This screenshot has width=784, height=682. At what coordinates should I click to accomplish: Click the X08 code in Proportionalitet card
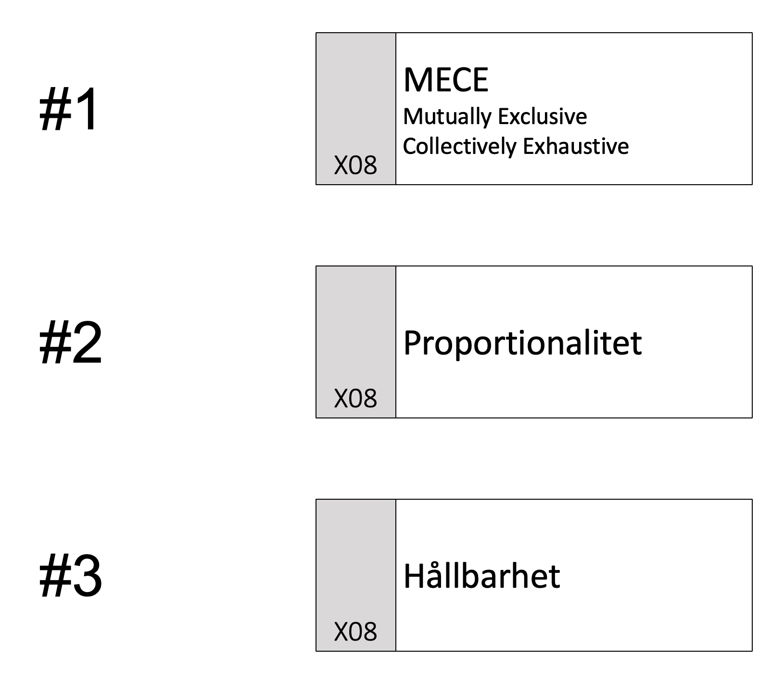[x=355, y=398]
